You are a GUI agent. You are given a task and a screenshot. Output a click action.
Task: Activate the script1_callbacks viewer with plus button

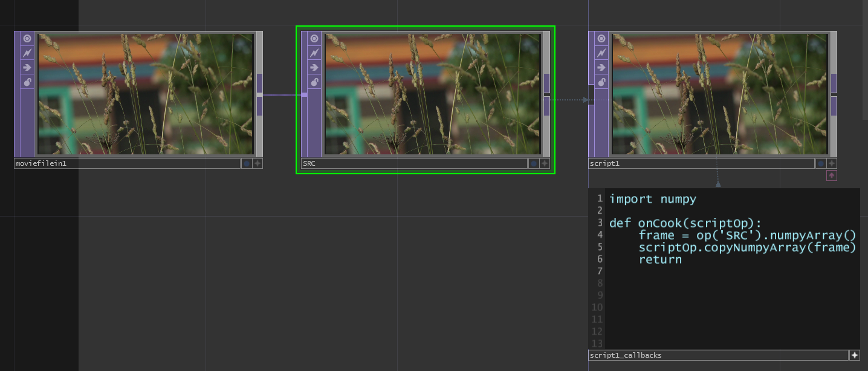pyautogui.click(x=855, y=355)
